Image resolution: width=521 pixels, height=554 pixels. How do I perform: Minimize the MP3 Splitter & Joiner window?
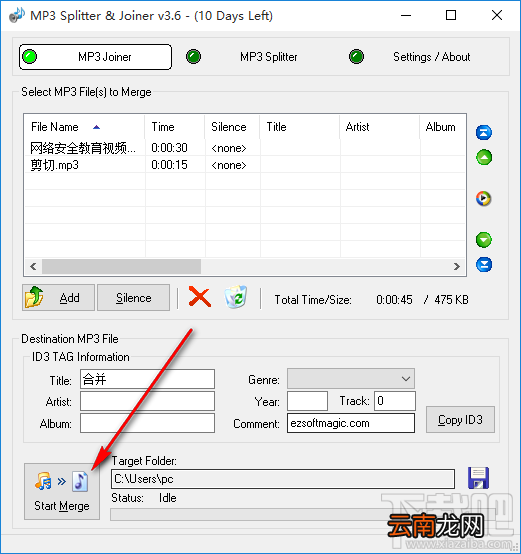[x=406, y=15]
